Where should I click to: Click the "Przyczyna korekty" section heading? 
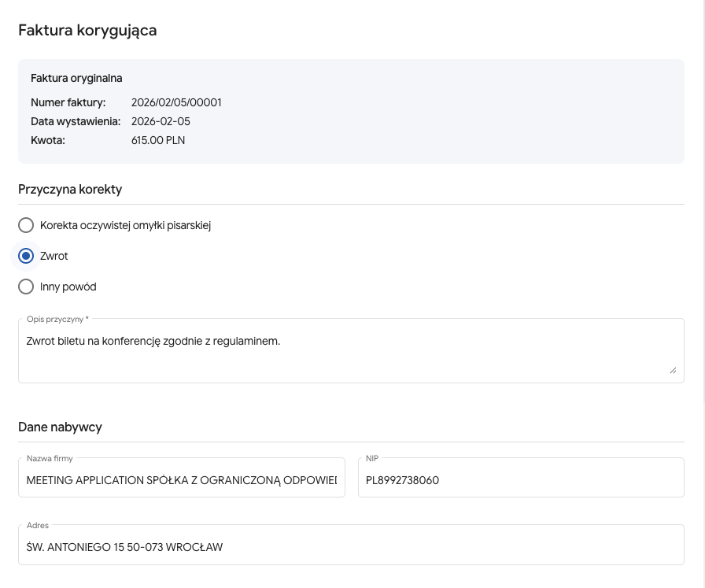70,189
